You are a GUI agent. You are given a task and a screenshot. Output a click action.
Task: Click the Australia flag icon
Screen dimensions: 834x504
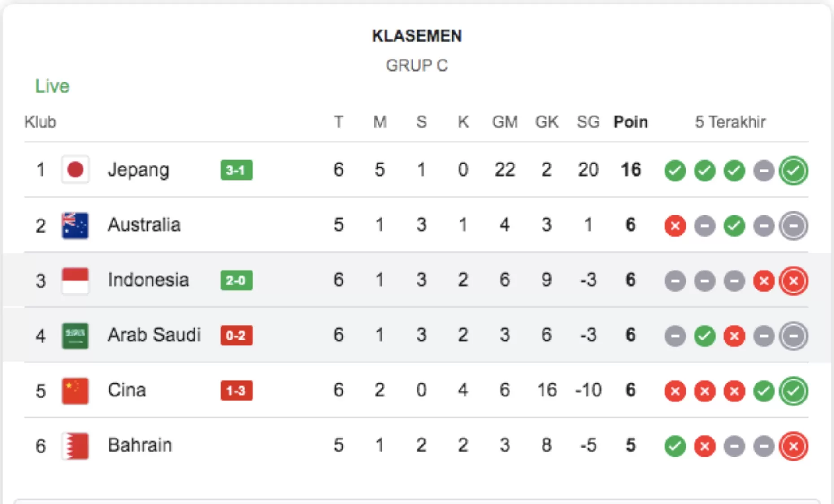[75, 225]
